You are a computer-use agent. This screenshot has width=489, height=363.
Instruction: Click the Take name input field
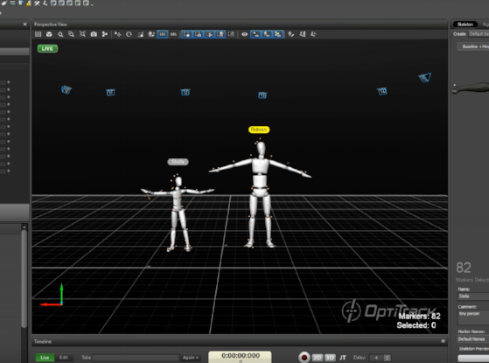136,357
